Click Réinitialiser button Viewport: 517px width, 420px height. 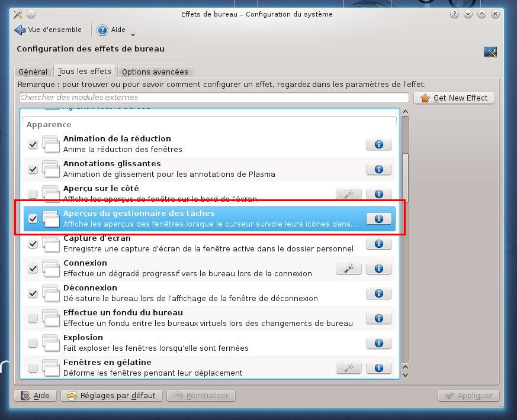click(201, 395)
